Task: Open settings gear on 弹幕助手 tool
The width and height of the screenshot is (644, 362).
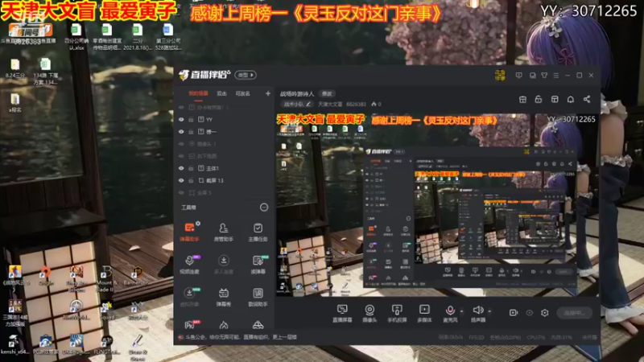Action: click(198, 224)
